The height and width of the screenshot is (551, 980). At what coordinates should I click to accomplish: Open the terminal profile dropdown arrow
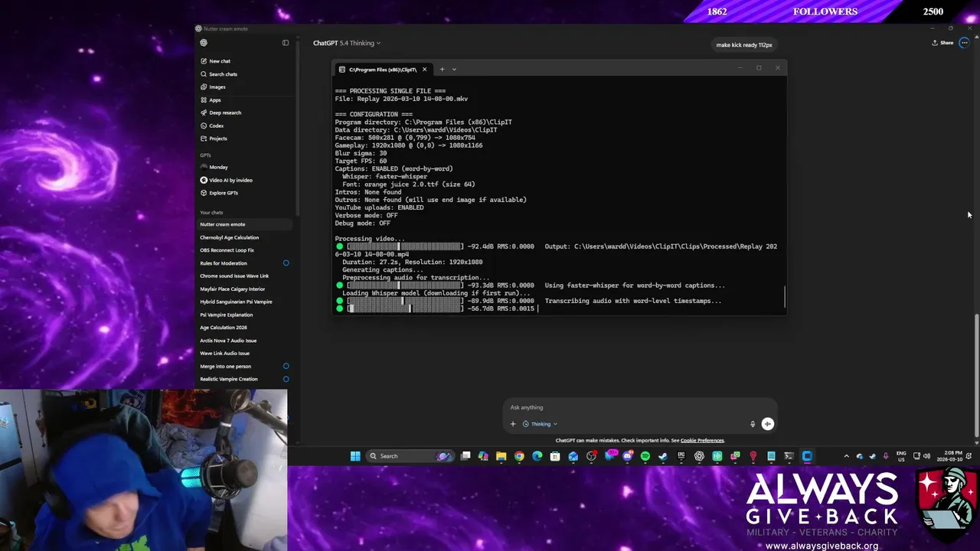[454, 70]
